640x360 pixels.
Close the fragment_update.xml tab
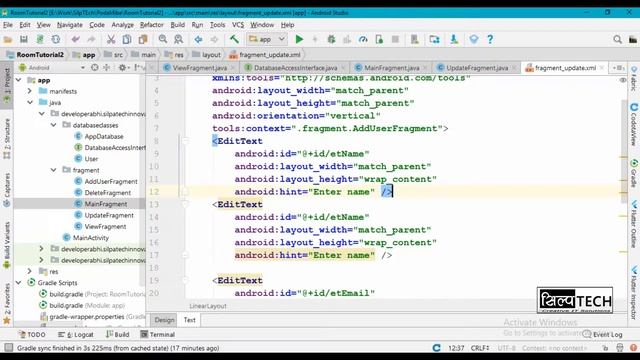tap(602, 68)
